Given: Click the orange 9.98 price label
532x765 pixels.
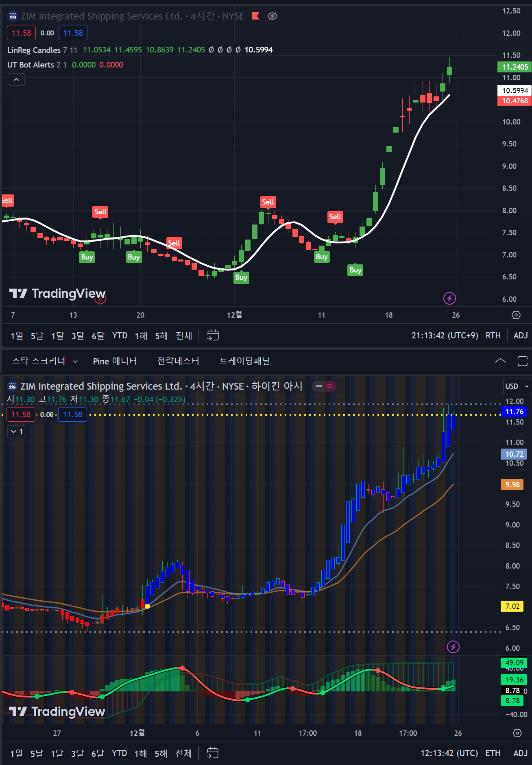Looking at the screenshot, I should pyautogui.click(x=512, y=484).
